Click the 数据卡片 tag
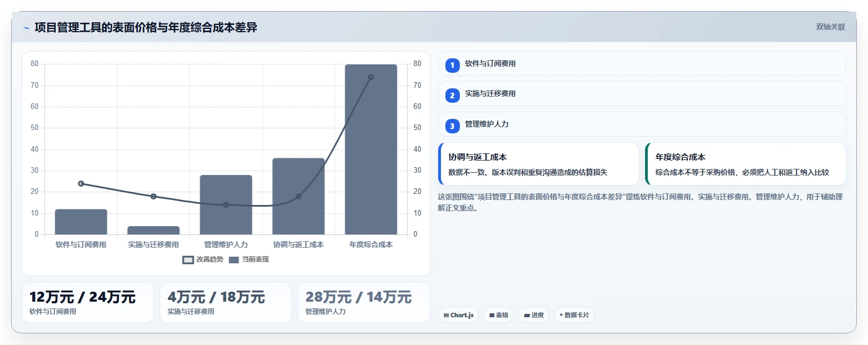 click(x=574, y=315)
